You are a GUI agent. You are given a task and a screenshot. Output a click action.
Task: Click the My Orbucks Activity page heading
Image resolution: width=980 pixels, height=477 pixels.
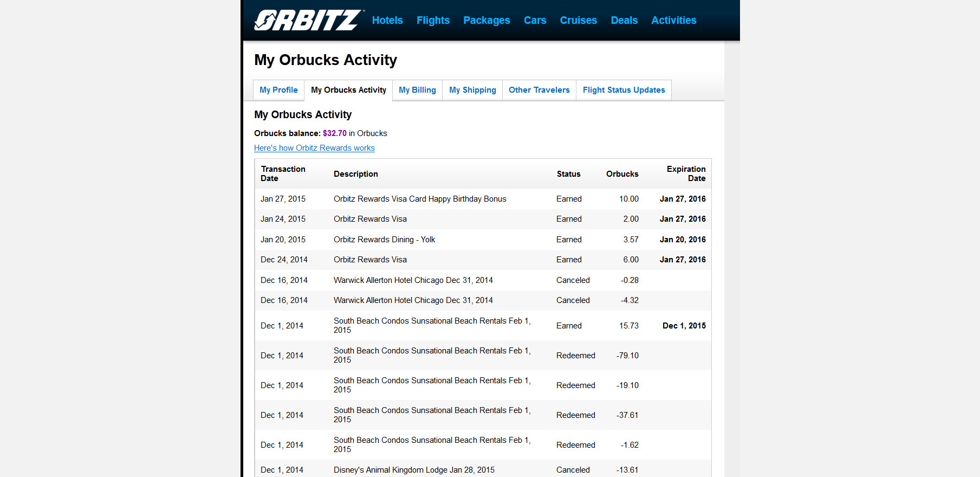326,60
